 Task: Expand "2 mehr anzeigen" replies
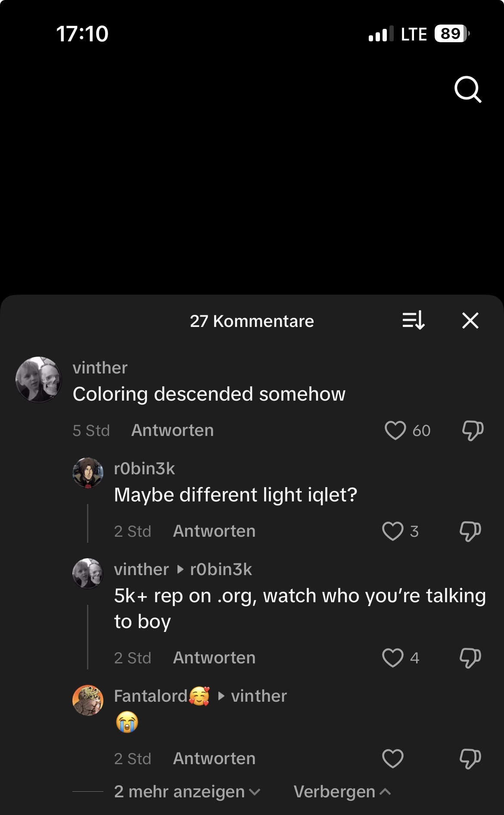point(187,792)
